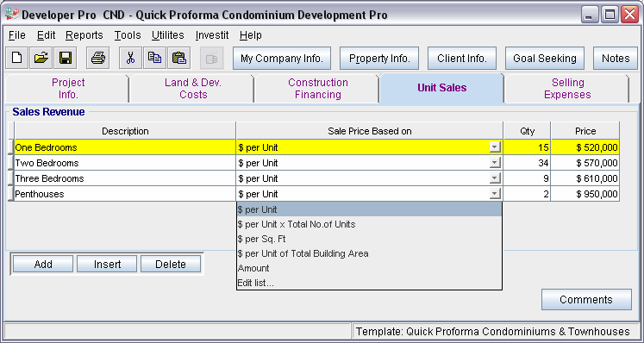Print using the printer icon
Image resolution: width=644 pixels, height=343 pixels.
pyautogui.click(x=97, y=58)
